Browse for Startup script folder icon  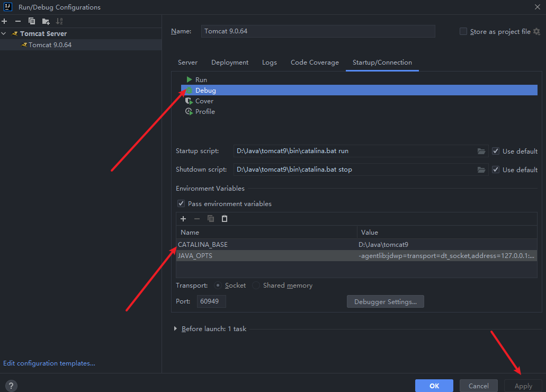point(481,151)
